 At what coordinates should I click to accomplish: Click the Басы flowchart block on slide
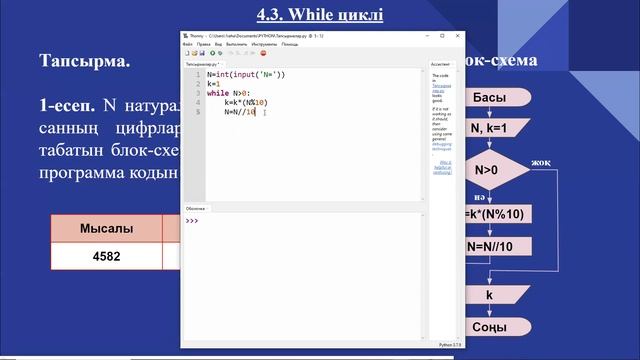[x=498, y=98]
